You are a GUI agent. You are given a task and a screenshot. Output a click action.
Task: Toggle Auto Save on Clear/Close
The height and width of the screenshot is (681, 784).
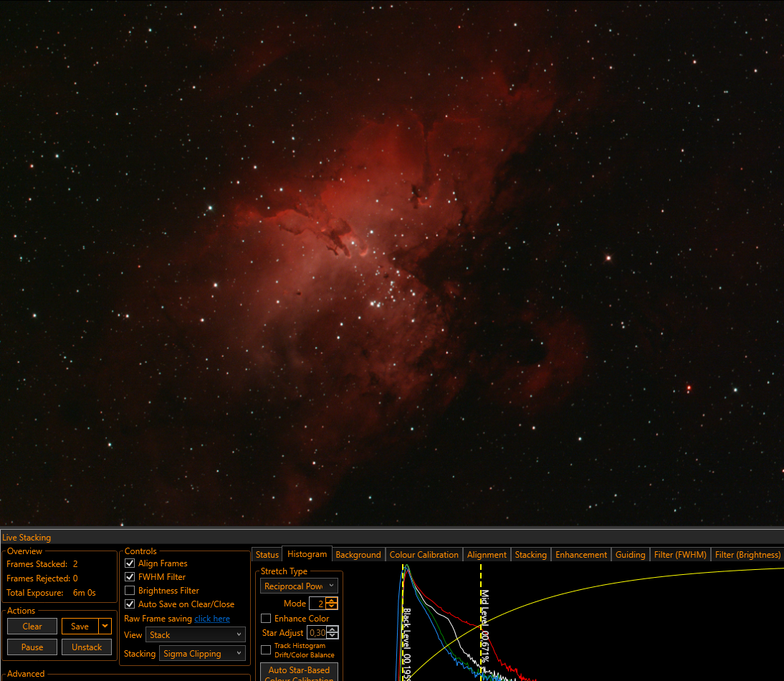coord(130,604)
